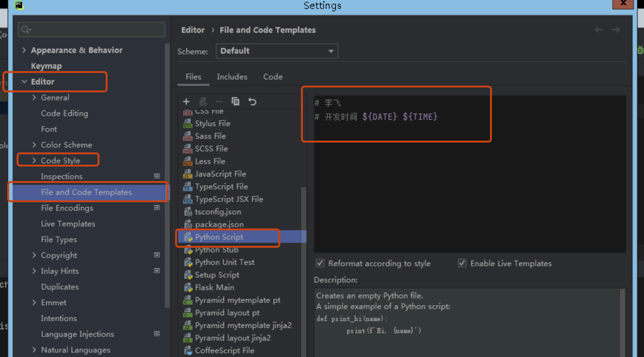The width and height of the screenshot is (644, 357).
Task: Click the Remove Template minus icon
Action: pos(219,102)
